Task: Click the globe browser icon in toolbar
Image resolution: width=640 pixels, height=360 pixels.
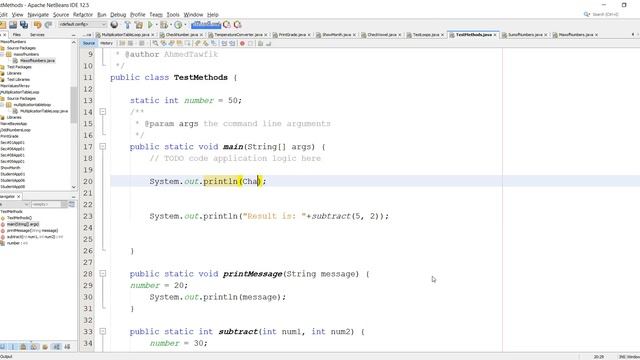Action: (x=114, y=25)
